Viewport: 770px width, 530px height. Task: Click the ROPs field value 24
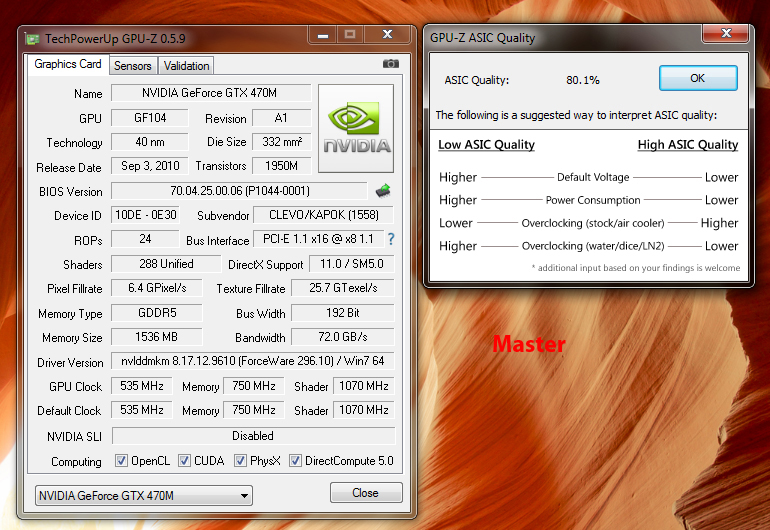[x=145, y=239]
